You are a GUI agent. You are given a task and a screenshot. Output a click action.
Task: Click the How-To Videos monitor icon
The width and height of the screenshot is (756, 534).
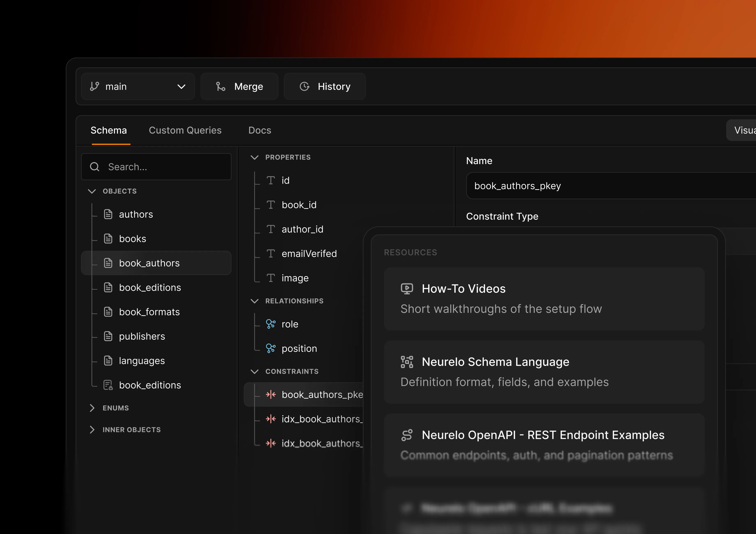[407, 288]
